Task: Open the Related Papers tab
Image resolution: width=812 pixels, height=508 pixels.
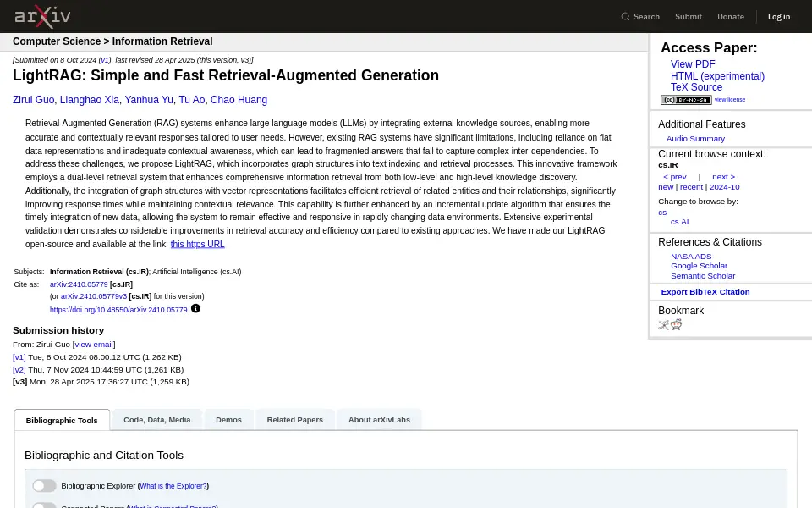Action: click(x=294, y=420)
